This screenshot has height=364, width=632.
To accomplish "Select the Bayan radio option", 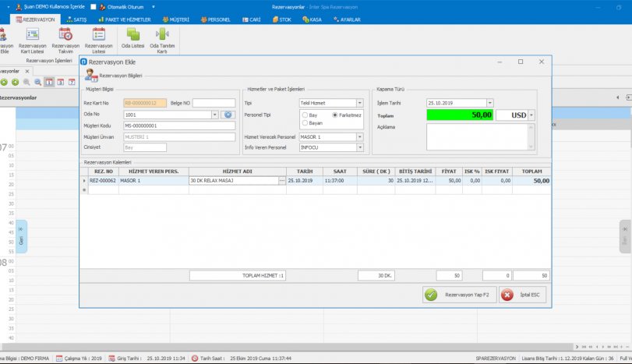I will (x=305, y=123).
